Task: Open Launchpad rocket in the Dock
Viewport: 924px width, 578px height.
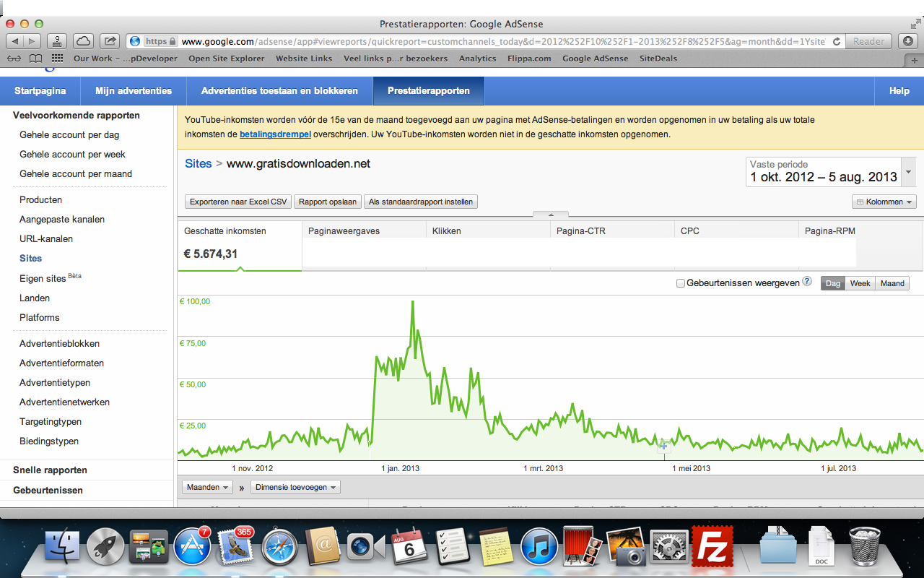Action: 106,545
